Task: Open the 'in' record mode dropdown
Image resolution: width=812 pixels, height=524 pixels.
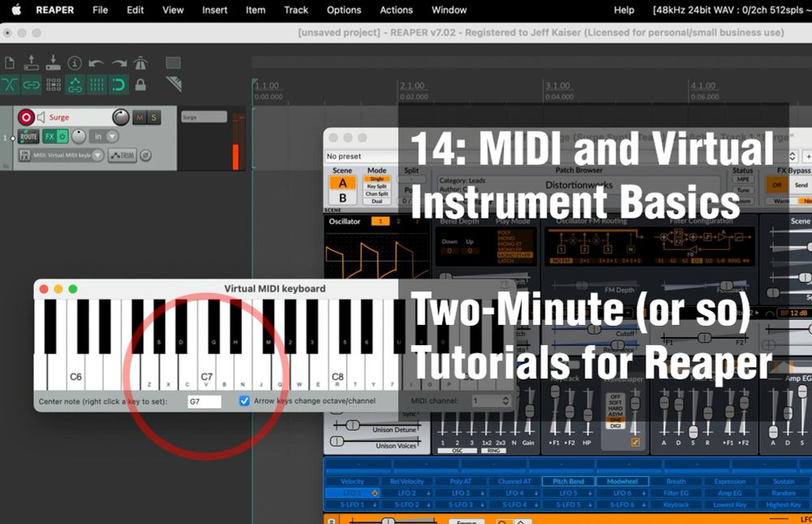Action: coord(104,136)
